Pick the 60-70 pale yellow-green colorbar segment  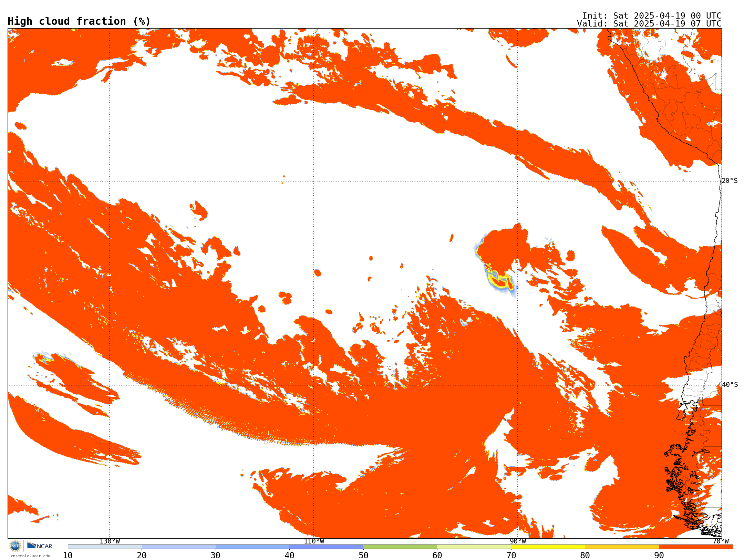click(x=474, y=547)
